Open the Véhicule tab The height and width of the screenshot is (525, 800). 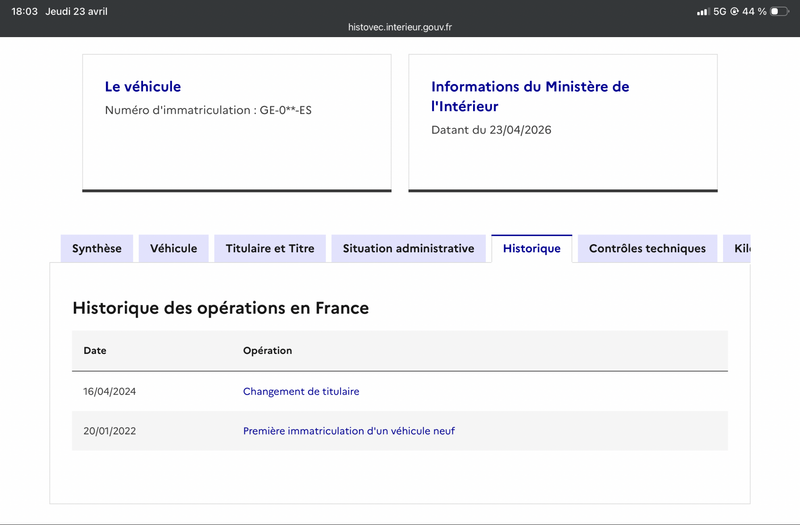(174, 249)
